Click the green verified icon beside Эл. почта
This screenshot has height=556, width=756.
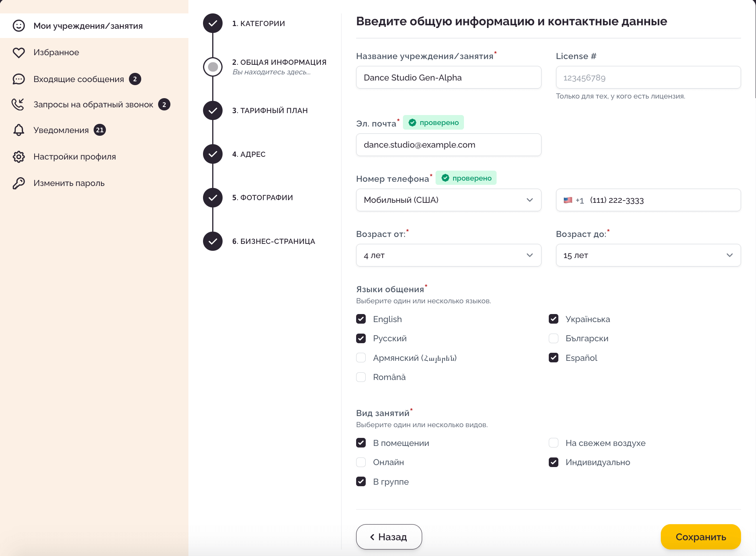[x=412, y=123]
